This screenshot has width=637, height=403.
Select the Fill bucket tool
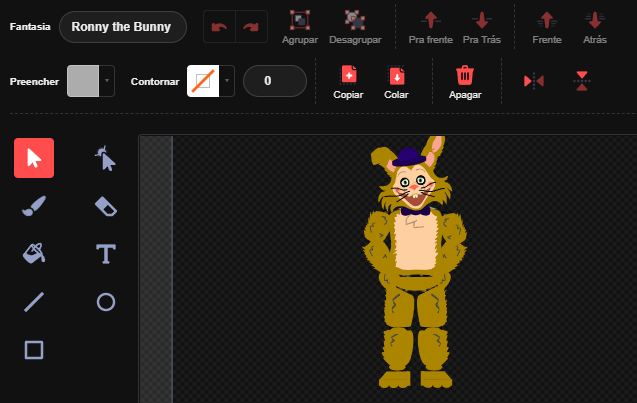(x=34, y=254)
